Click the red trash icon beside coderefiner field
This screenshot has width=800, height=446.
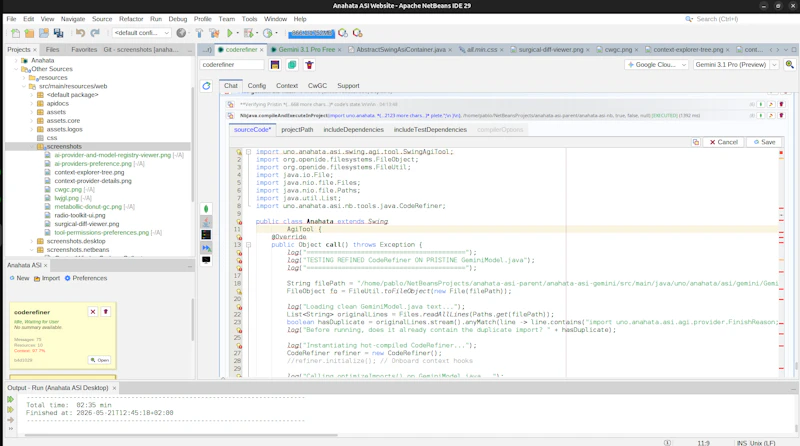(309, 65)
